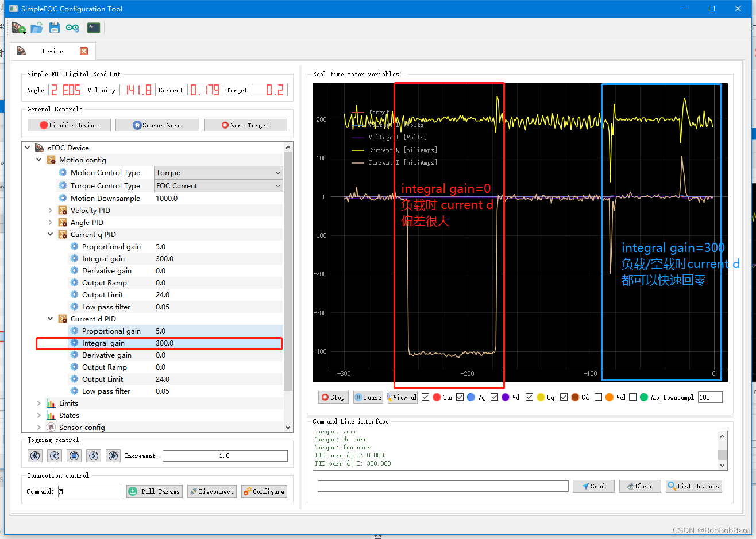Click the Configure button
The height and width of the screenshot is (539, 756).
[264, 491]
